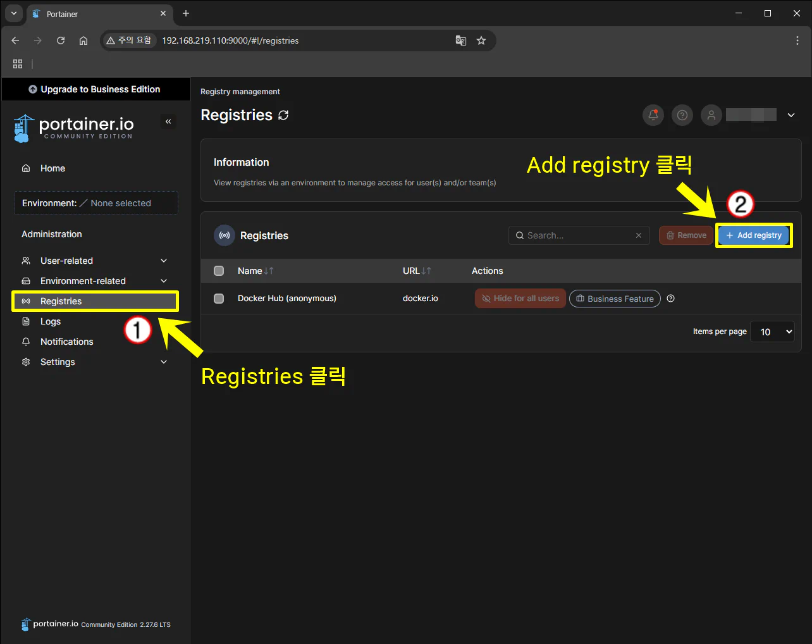Screen dimensions: 812x644
Task: Open the apps grid in the bookmarks bar
Action: [x=18, y=64]
